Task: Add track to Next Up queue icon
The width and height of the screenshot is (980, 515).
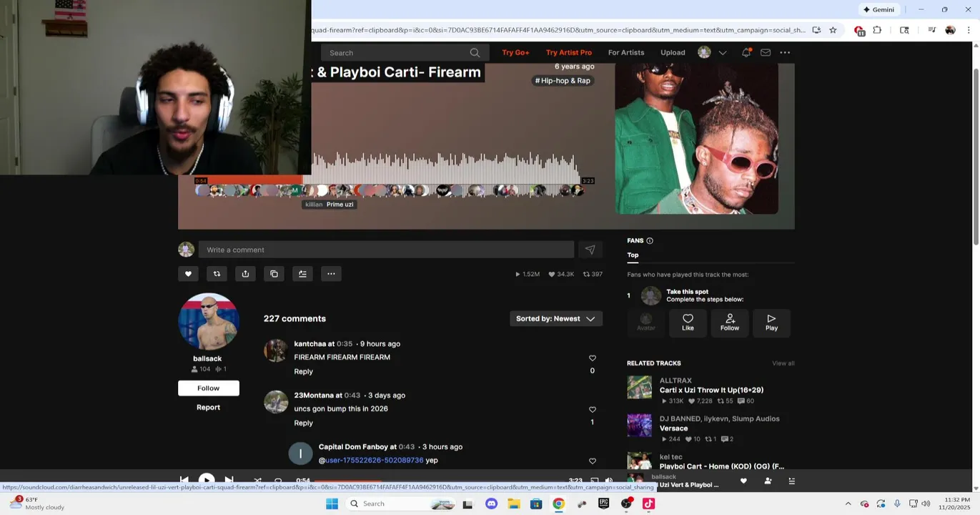Action: (x=302, y=274)
